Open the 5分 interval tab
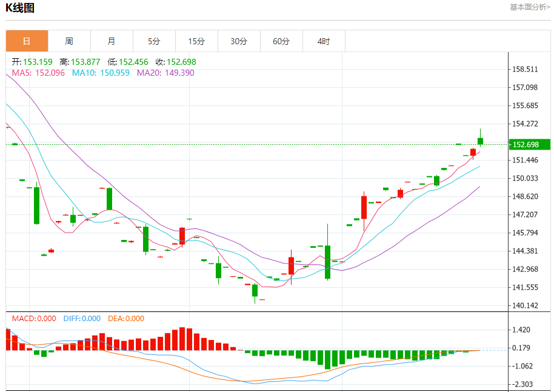554x392 pixels. (x=154, y=41)
